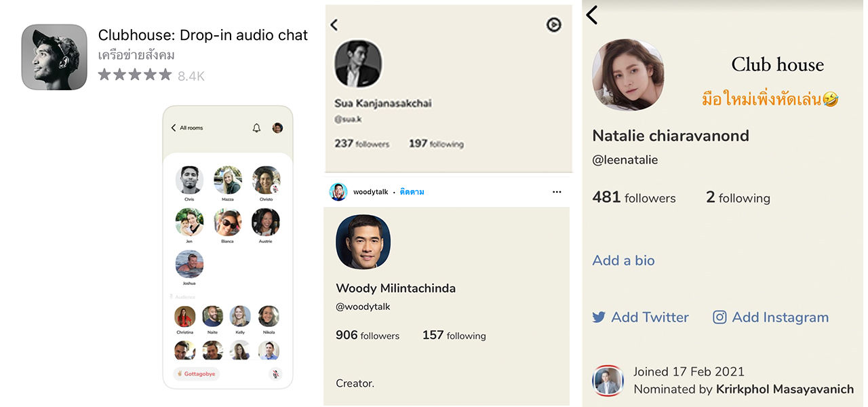The height and width of the screenshot is (407, 868).
Task: Leave the room with the Gottagobye button
Action: pos(196,374)
